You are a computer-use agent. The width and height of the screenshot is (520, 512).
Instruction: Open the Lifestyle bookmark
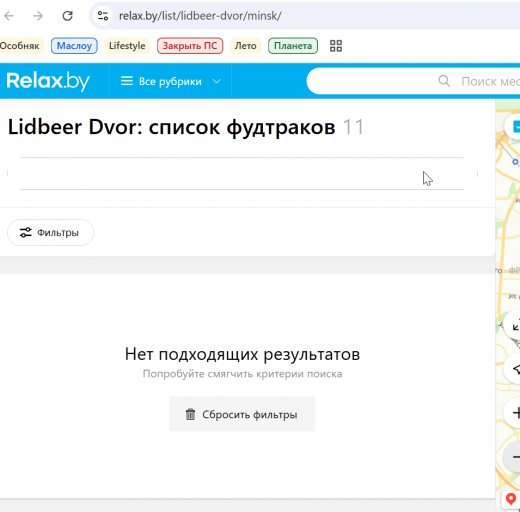pos(127,46)
